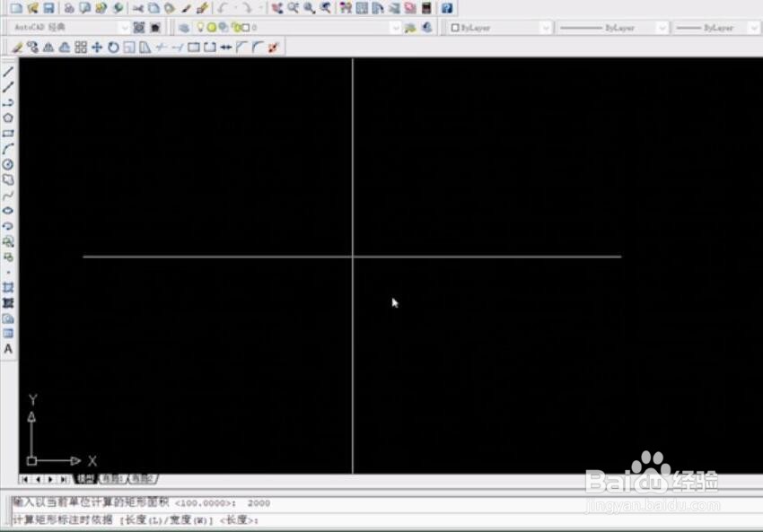Expand the ByLayer lineweight dropdown
Image resolution: width=763 pixels, height=532 pixels.
point(754,28)
